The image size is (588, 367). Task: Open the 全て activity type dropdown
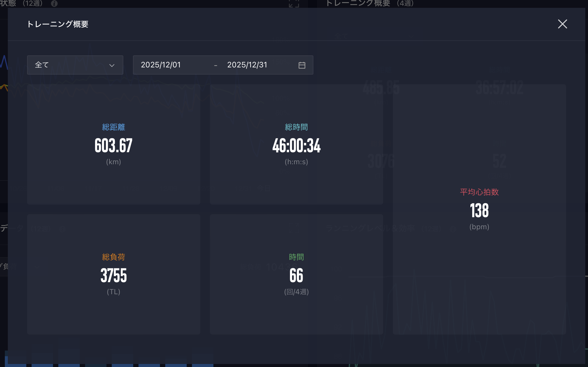click(75, 65)
